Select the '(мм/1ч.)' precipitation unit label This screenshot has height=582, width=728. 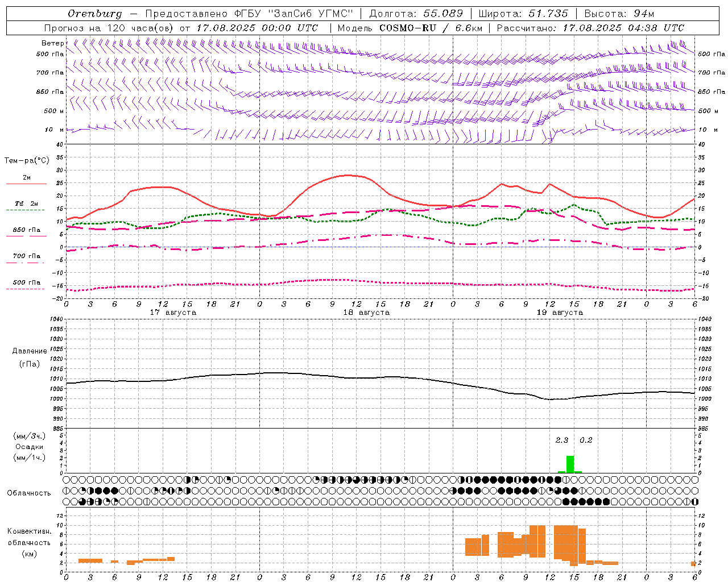click(30, 458)
